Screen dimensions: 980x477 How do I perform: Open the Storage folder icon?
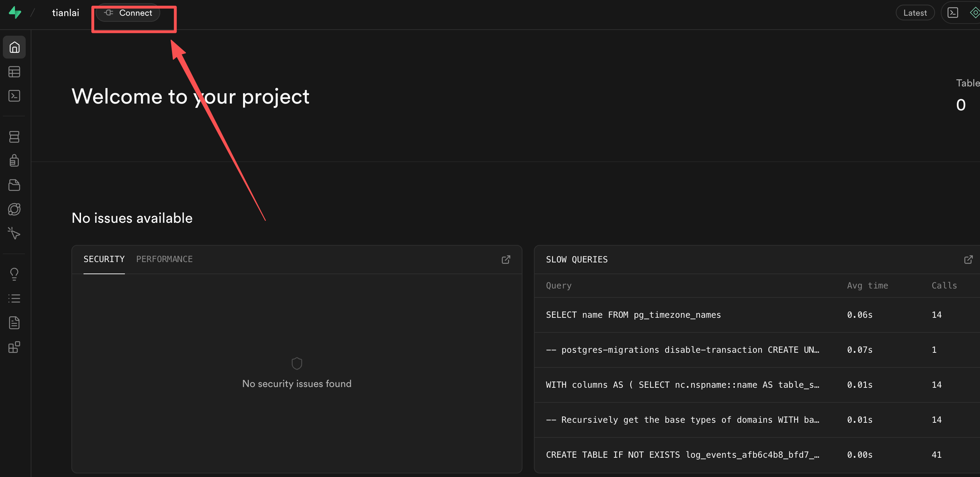tap(14, 185)
